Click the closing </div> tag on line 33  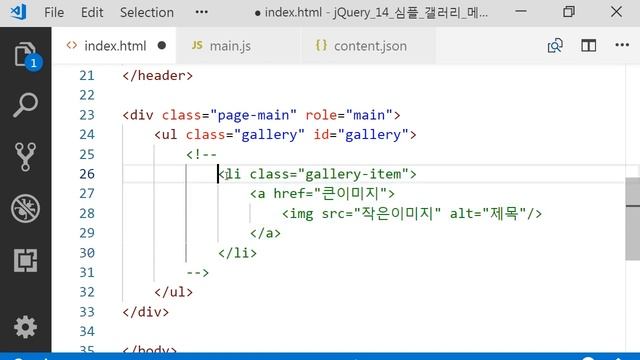pyautogui.click(x=146, y=312)
